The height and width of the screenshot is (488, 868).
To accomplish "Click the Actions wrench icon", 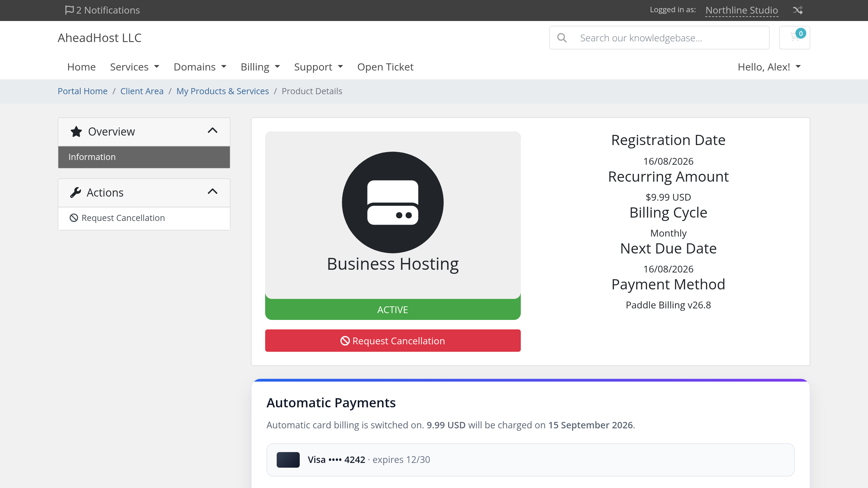I will (76, 192).
